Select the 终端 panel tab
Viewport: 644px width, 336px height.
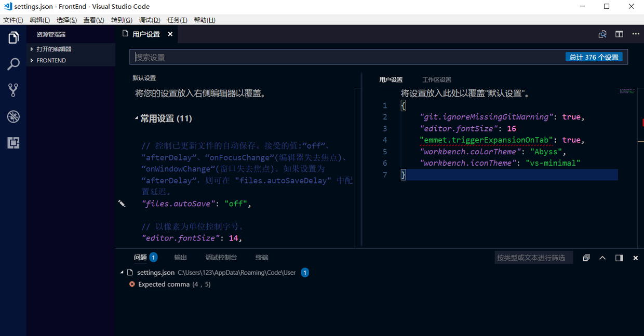[x=262, y=258]
